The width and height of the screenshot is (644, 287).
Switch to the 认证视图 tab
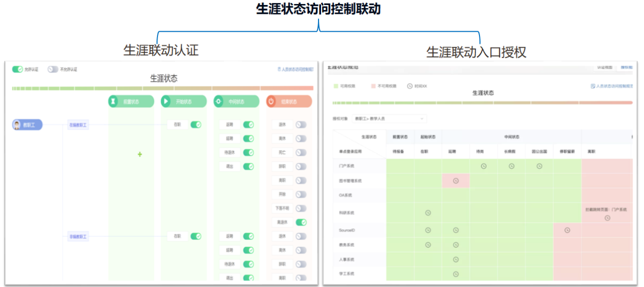pyautogui.click(x=604, y=66)
